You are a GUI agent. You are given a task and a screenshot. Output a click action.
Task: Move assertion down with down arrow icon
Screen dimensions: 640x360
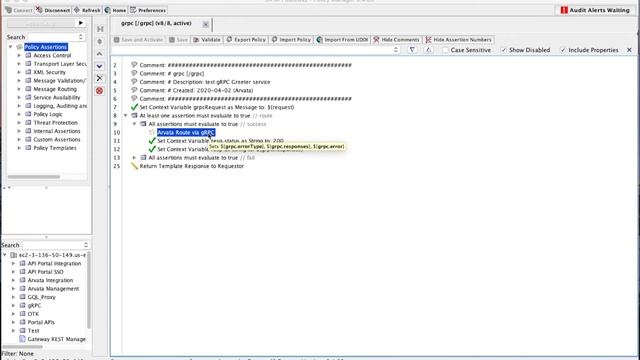point(100,66)
